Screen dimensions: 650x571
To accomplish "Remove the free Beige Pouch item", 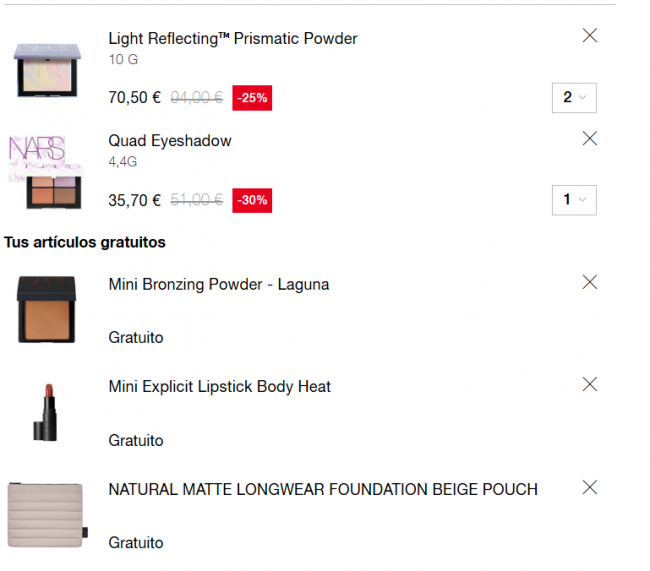I will (589, 487).
